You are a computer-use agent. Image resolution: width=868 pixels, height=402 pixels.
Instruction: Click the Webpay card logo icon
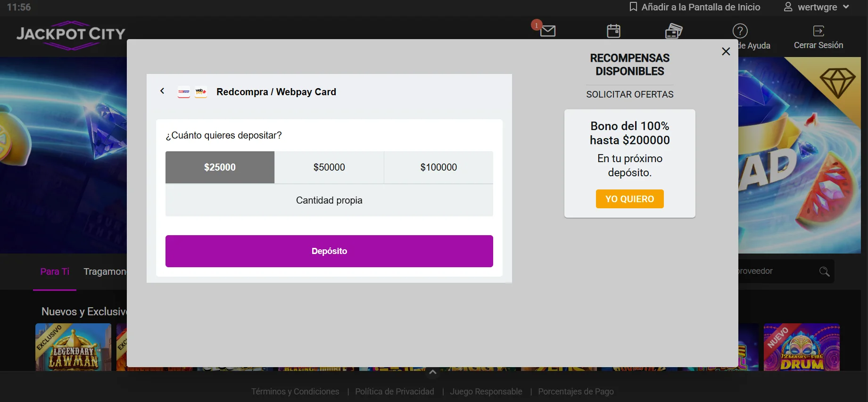201,92
